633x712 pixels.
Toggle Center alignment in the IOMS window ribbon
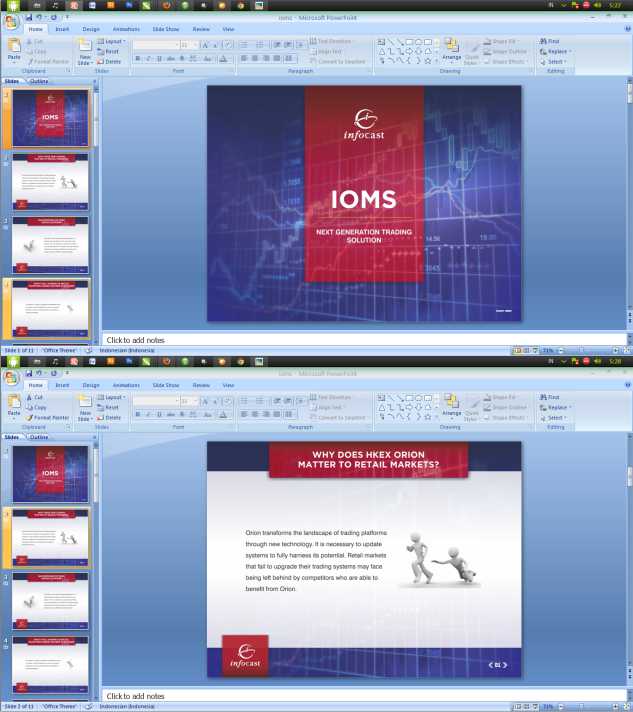(255, 58)
